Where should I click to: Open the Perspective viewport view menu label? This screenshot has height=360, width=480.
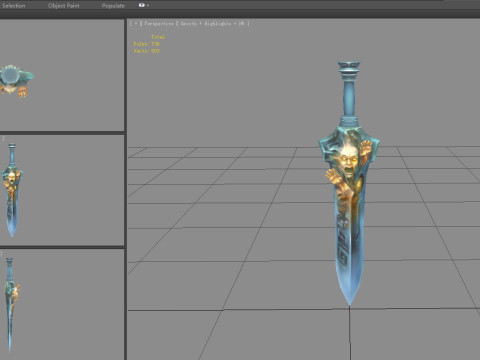click(x=159, y=24)
